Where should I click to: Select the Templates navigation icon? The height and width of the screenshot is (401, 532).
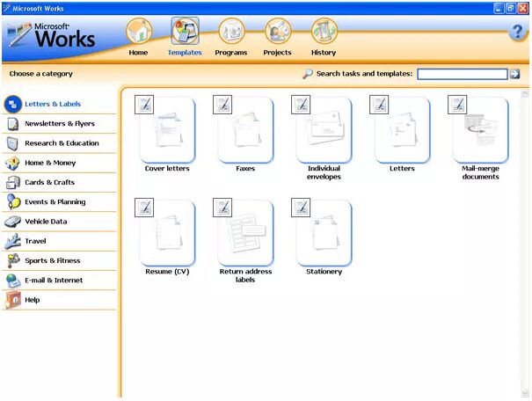[185, 31]
